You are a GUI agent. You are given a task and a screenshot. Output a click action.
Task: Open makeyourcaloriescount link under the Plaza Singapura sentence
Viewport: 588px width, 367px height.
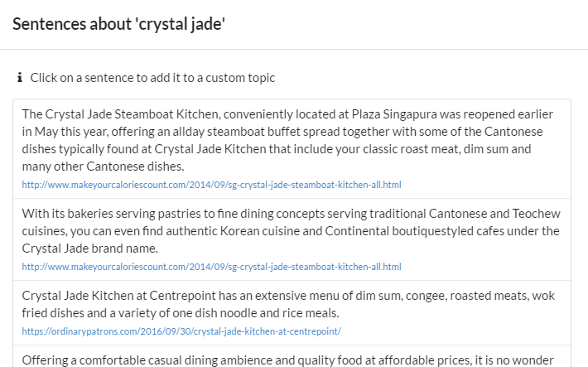(x=211, y=185)
